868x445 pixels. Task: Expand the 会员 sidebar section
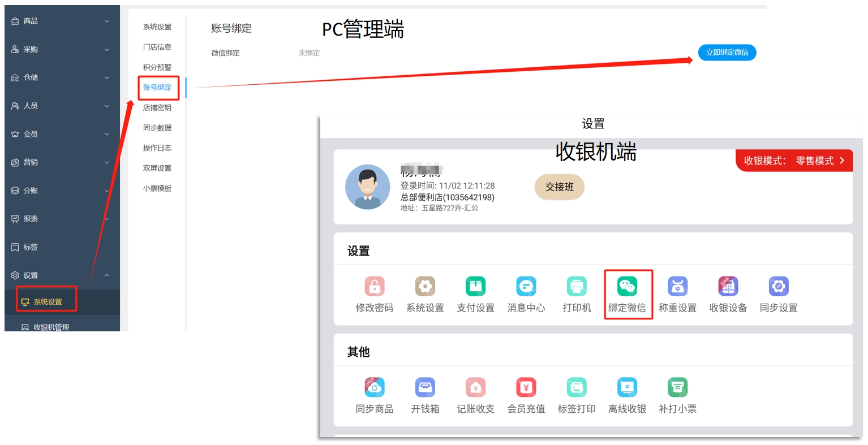point(61,134)
